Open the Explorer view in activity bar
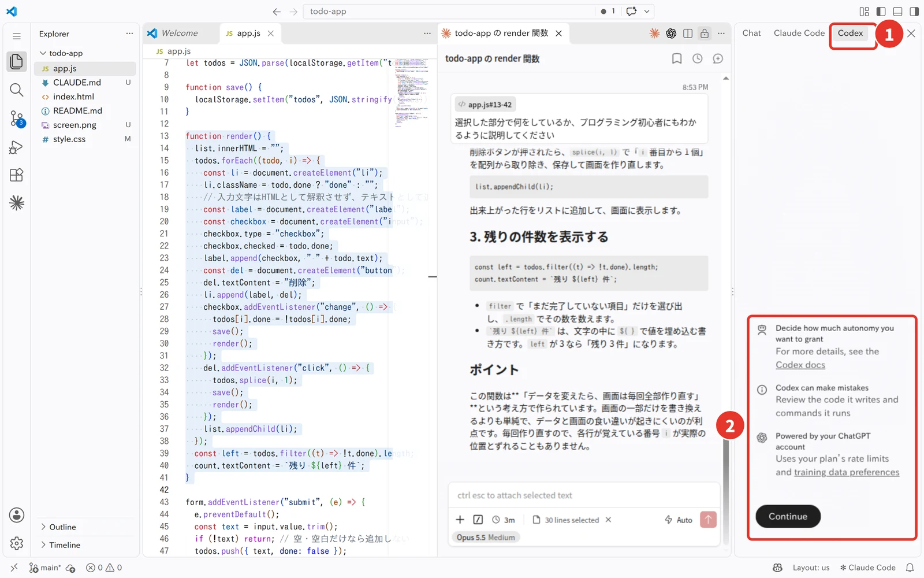This screenshot has height=578, width=924. pyautogui.click(x=17, y=61)
